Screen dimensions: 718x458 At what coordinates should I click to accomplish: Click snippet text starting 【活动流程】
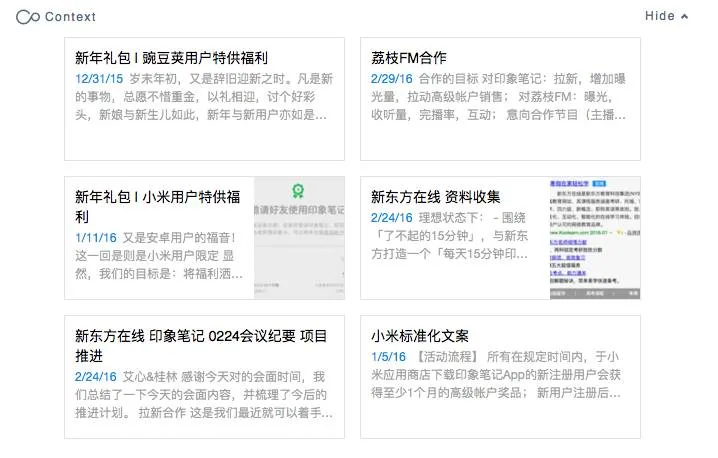coord(496,375)
